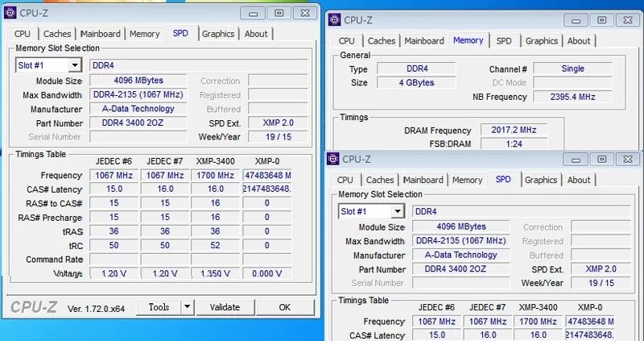Image resolution: width=644 pixels, height=341 pixels.
Task: Open Mainboard tab in top-right Memory window
Action: click(x=424, y=41)
